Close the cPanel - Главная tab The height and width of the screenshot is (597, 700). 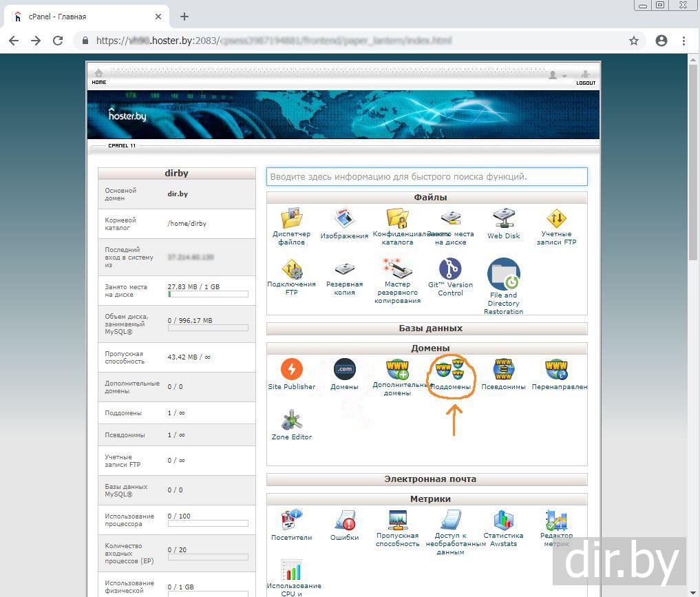point(158,17)
